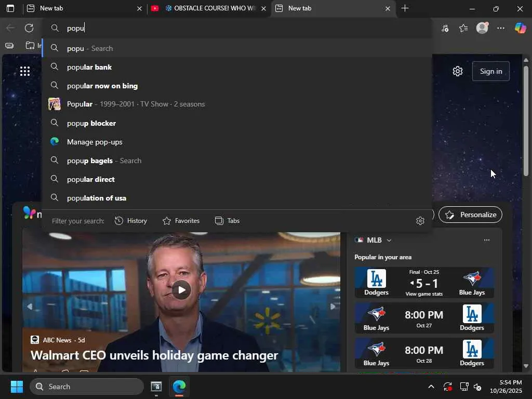Select the active New tab
This screenshot has height=399, width=532.
pos(332,8)
